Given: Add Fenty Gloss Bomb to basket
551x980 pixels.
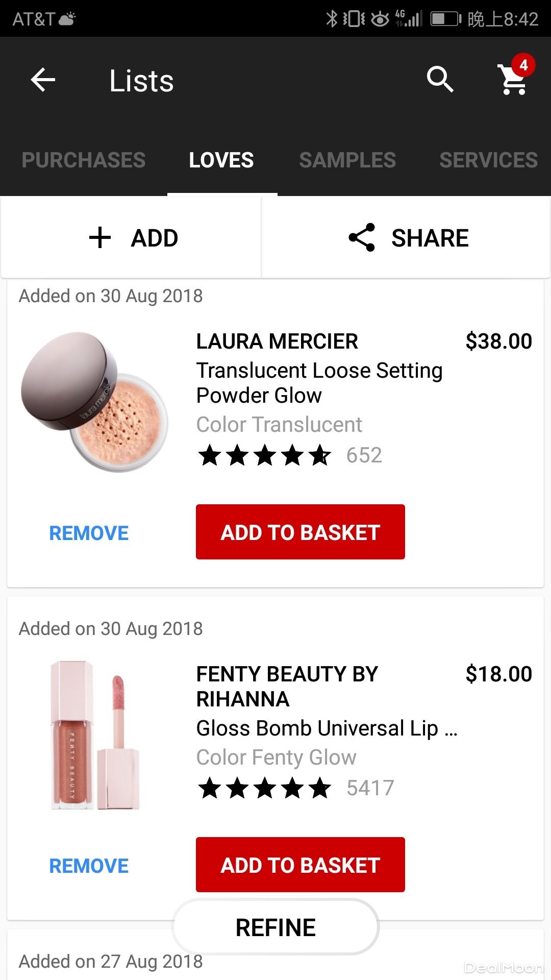Looking at the screenshot, I should (x=300, y=865).
